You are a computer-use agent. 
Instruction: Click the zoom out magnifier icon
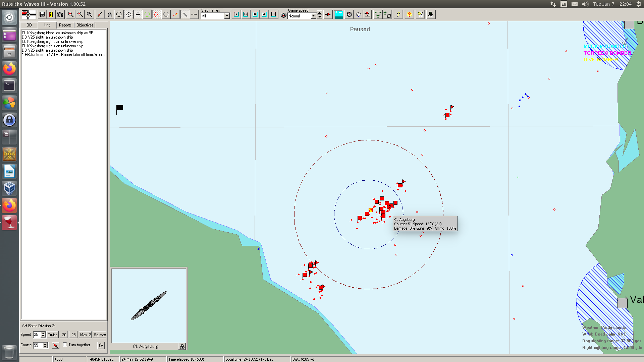coord(80,14)
